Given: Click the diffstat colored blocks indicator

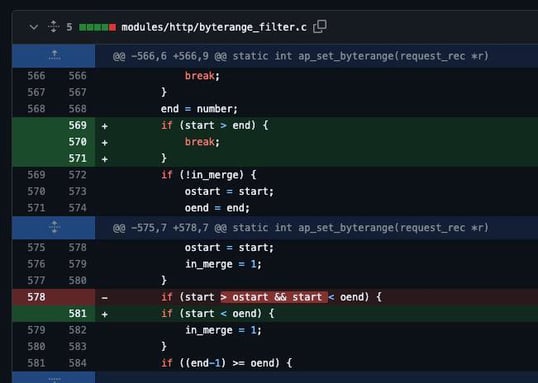Looking at the screenshot, I should (x=97, y=27).
